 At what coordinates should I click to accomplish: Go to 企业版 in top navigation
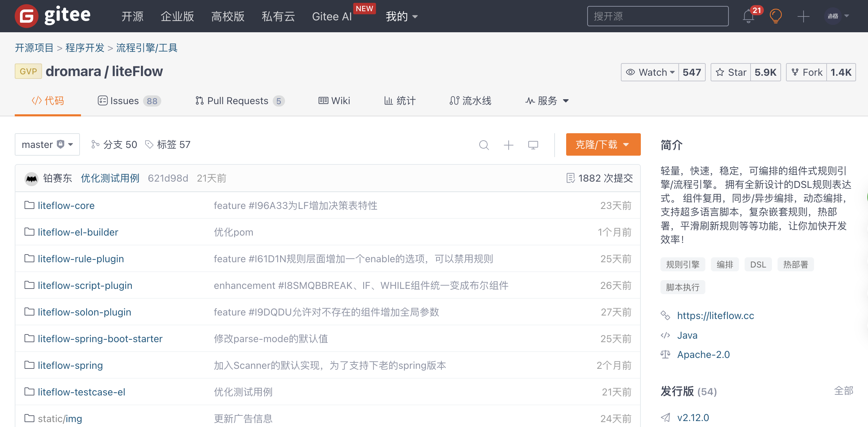177,16
